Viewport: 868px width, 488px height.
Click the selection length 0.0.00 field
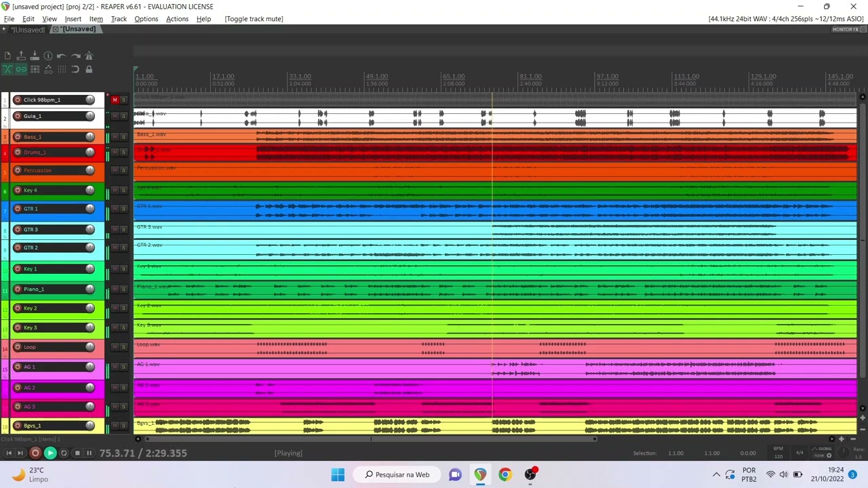[x=748, y=453]
